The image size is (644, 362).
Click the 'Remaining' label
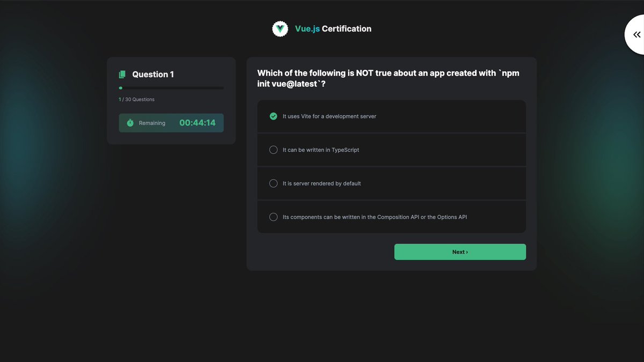(152, 123)
